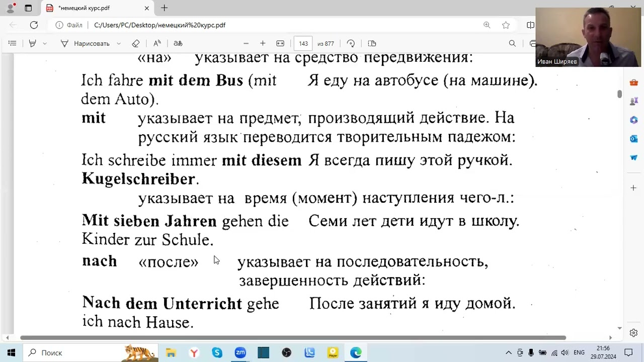
Task: View site information for Файл
Action: point(69,25)
